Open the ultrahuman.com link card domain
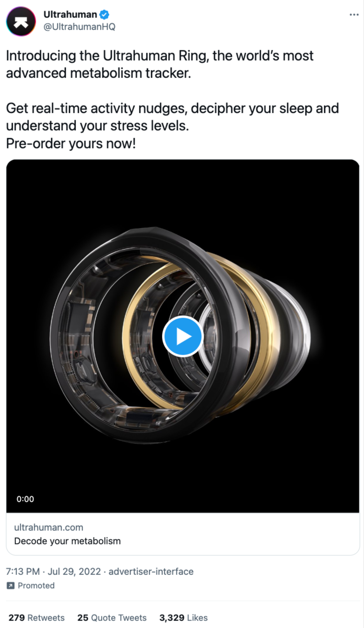 coord(49,527)
